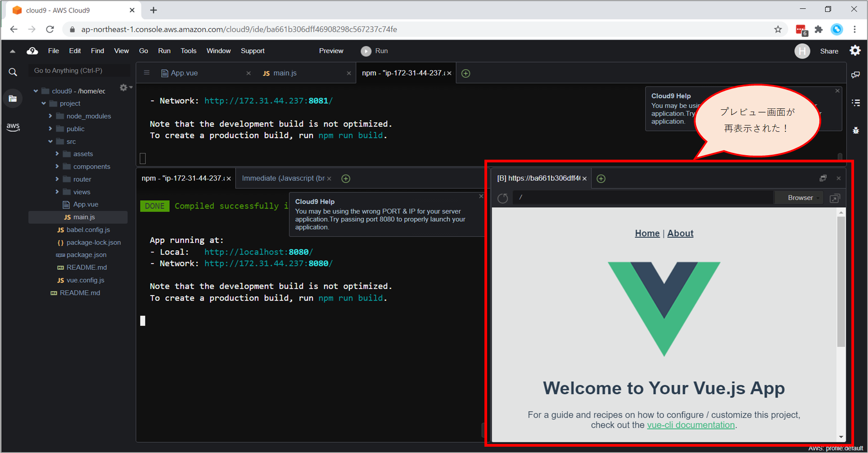Open the Edit menu
Image resolution: width=868 pixels, height=453 pixels.
click(x=75, y=51)
